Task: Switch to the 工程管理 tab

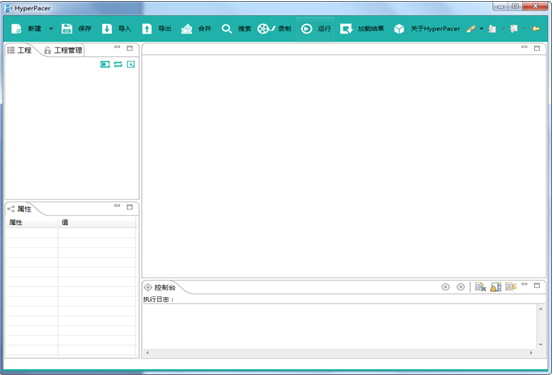Action: [x=63, y=50]
